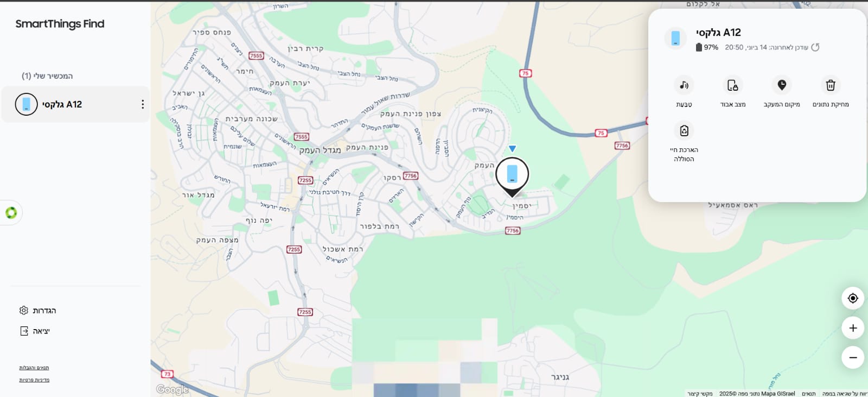This screenshot has height=397, width=868.
Task: Click the Galaxy A12 phone icon in info card
Action: click(675, 38)
